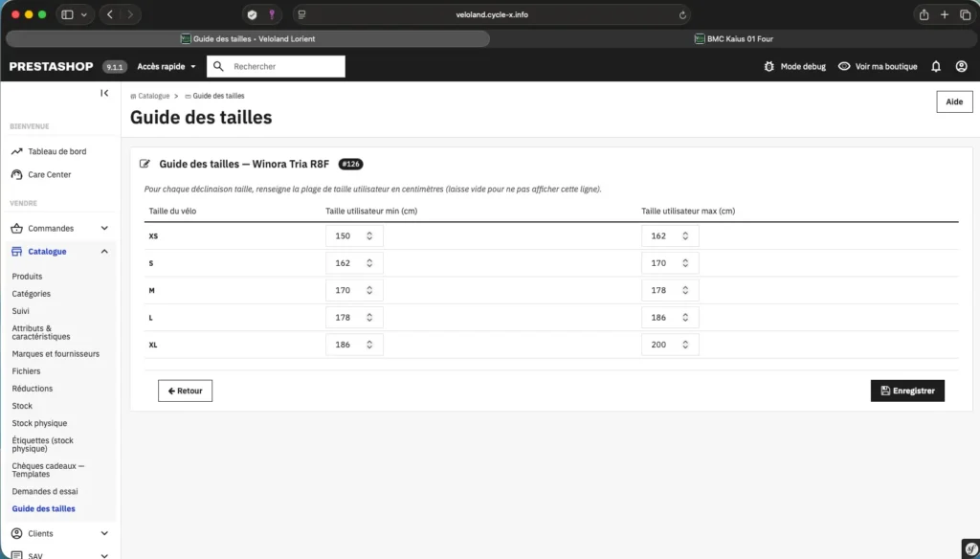Collapse the Catalogue menu chevron
The height and width of the screenshot is (559, 980).
pyautogui.click(x=104, y=252)
